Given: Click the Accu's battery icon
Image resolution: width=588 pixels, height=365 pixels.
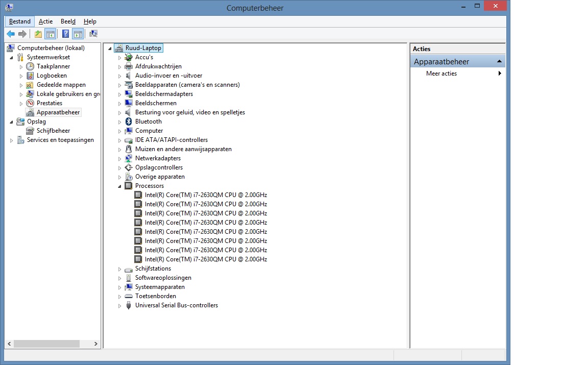Looking at the screenshot, I should [x=129, y=57].
